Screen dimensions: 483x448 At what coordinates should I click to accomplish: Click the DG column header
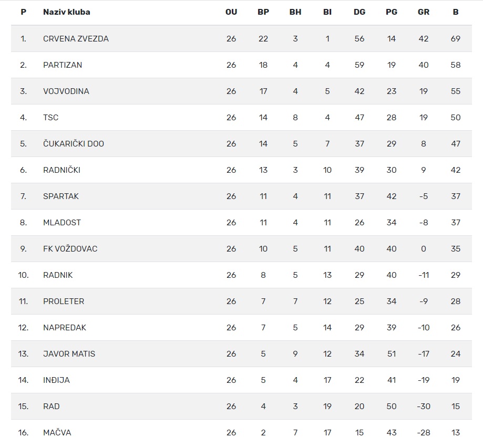click(359, 12)
